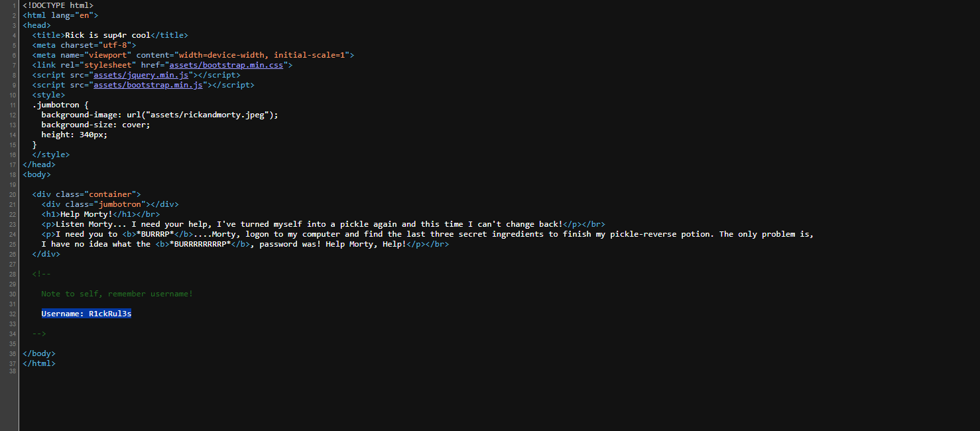Click line number 32 in the gutter
Screen dimensions: 980x431
tap(13, 314)
